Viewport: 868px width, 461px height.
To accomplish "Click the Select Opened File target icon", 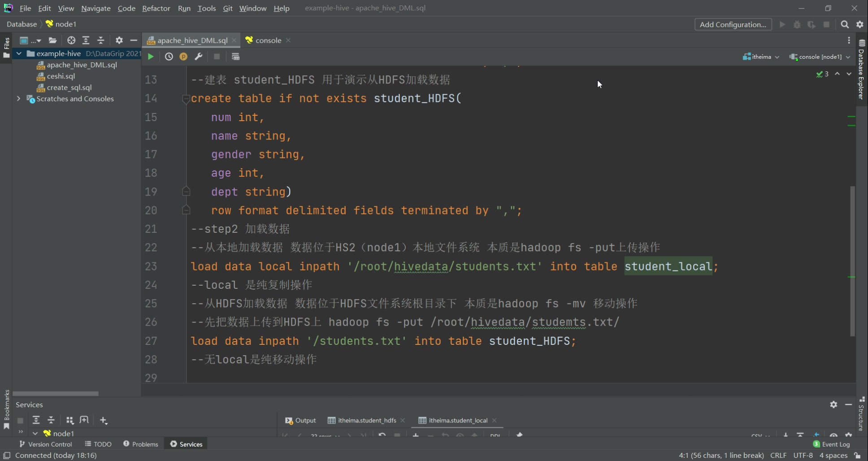I will tap(71, 40).
